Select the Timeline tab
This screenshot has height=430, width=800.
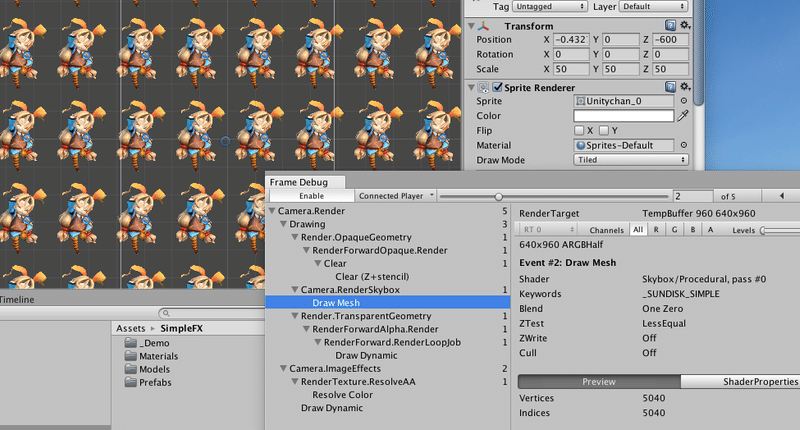[x=17, y=299]
